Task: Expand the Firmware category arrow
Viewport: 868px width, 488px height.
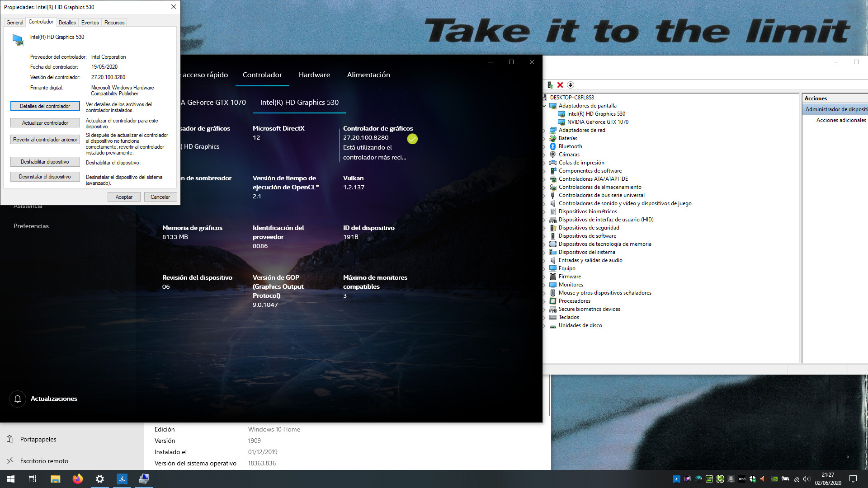Action: 544,277
